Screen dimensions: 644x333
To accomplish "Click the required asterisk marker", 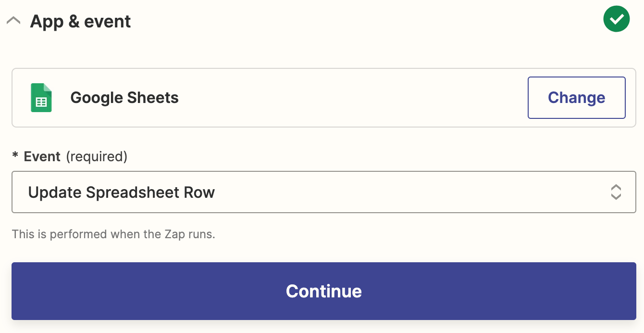I will pyautogui.click(x=15, y=156).
